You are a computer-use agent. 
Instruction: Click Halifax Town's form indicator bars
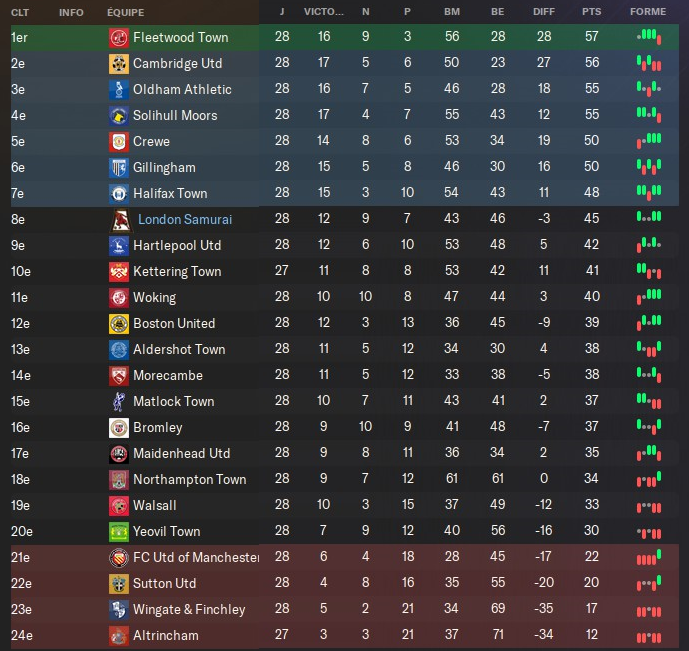click(x=648, y=193)
